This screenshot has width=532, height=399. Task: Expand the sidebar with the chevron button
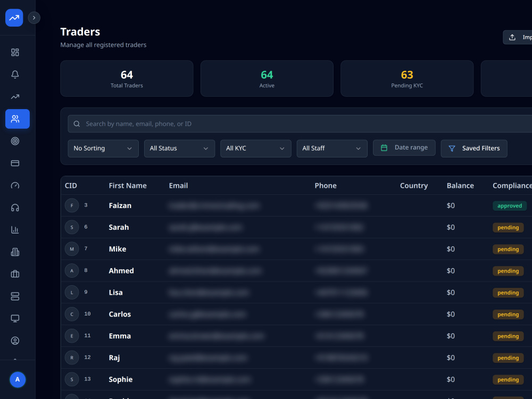click(34, 18)
